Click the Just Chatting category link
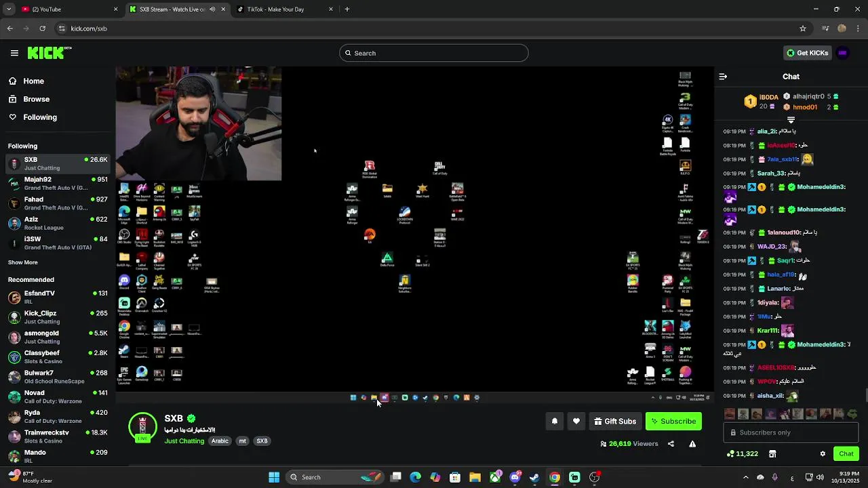Viewport: 868px width, 488px height. click(184, 441)
